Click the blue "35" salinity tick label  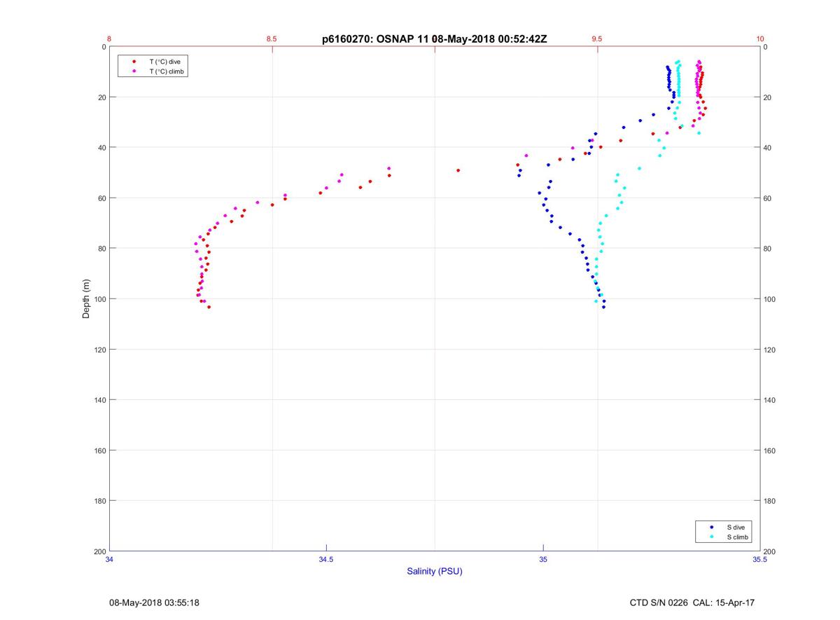pos(543,560)
